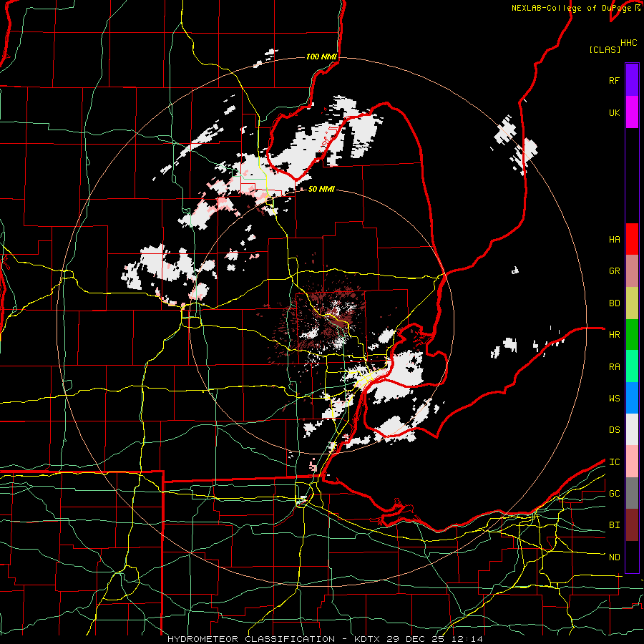Click the purple RF legend color swatch

(632, 79)
